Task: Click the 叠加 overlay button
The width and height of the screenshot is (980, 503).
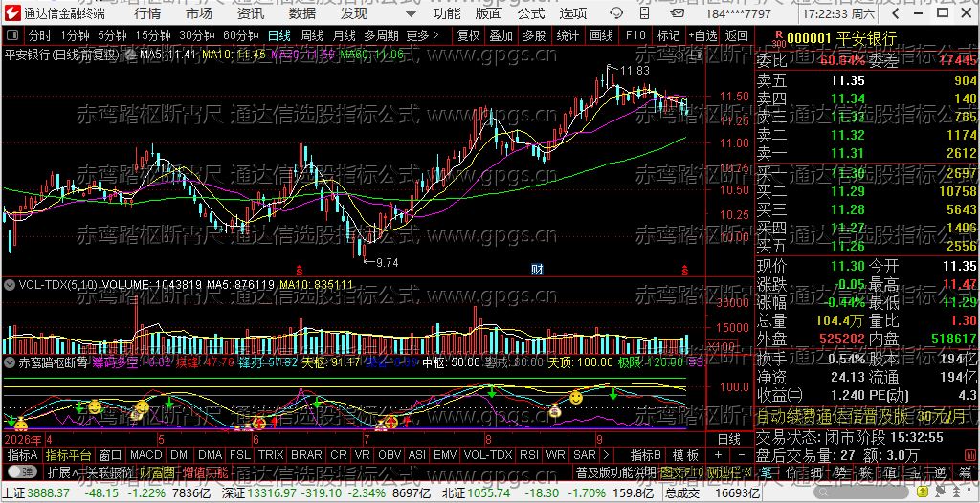Action: [501, 35]
